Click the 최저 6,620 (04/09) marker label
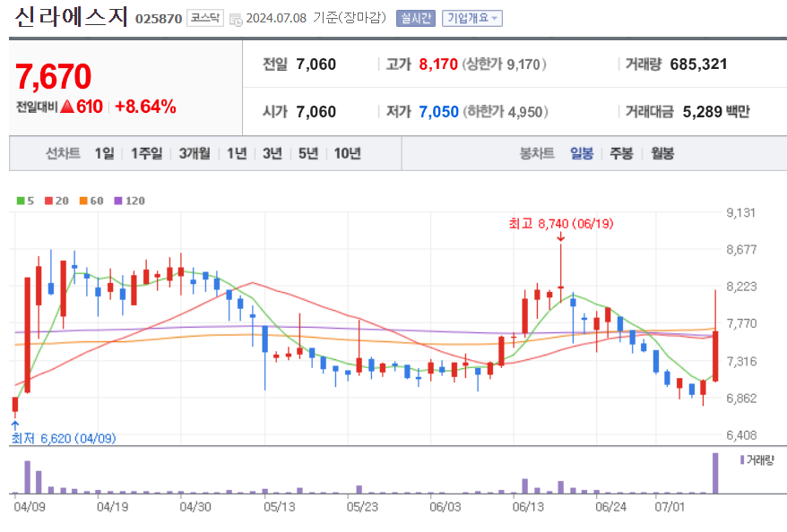 pyautogui.click(x=64, y=438)
